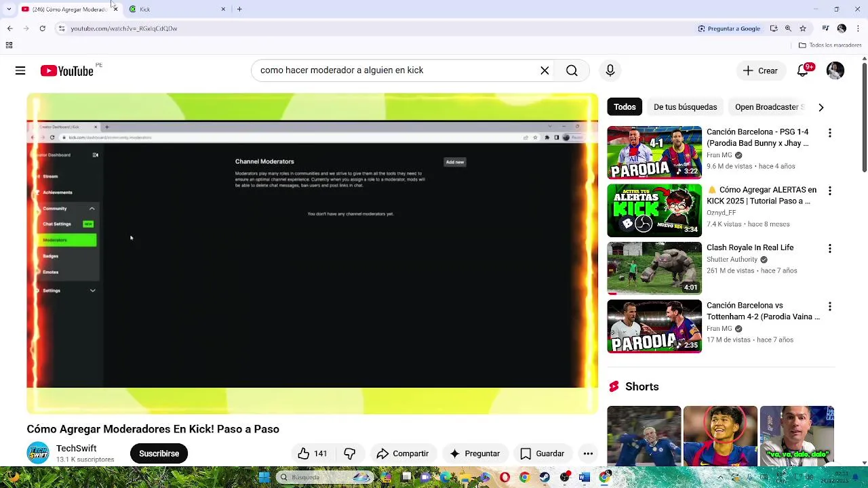Open Shutter Authority channel link

[732, 260]
